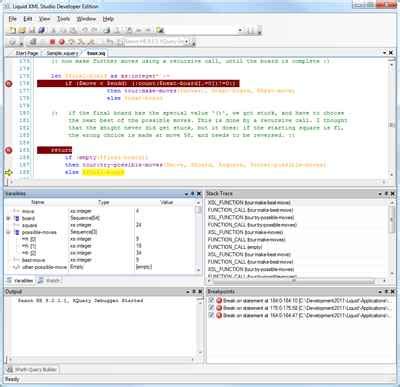Click the breakpoint marker on line 185
This screenshot has width=400, height=387.
click(x=9, y=150)
